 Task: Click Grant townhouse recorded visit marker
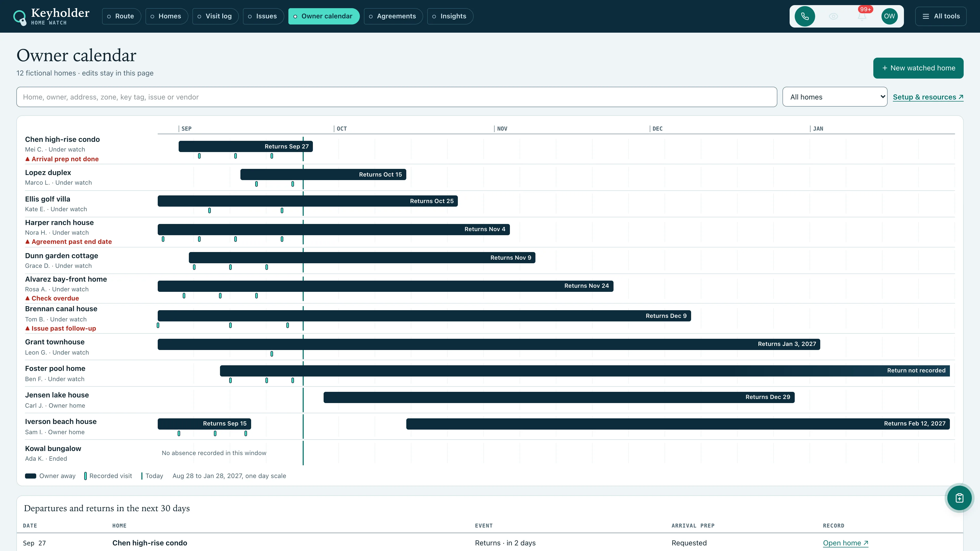pyautogui.click(x=272, y=354)
